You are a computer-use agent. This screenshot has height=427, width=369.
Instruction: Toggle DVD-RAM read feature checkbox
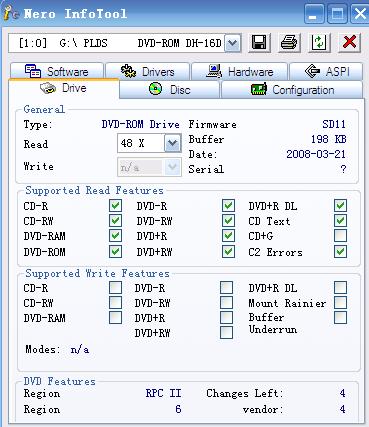115,236
